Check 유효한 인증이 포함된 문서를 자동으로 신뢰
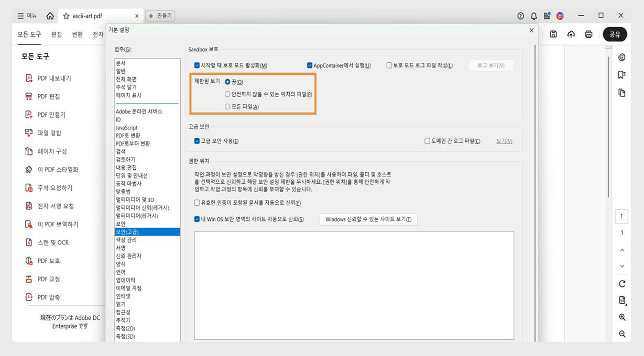The image size is (644, 356). (197, 203)
